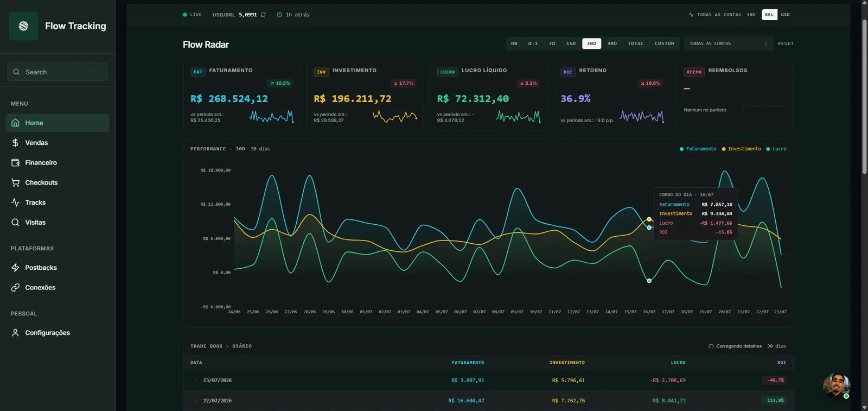868x411 pixels.
Task: Click the Postbacks lightning bolt icon
Action: point(15,268)
